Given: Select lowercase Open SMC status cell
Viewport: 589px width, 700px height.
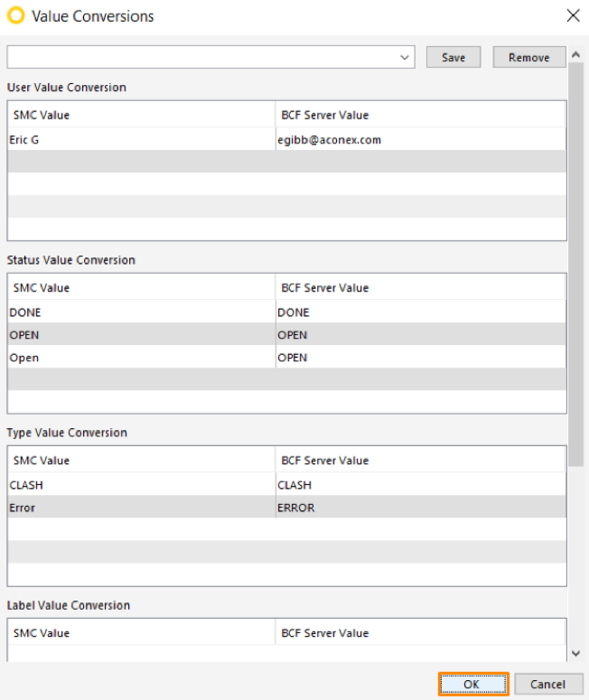Looking at the screenshot, I should click(x=142, y=357).
